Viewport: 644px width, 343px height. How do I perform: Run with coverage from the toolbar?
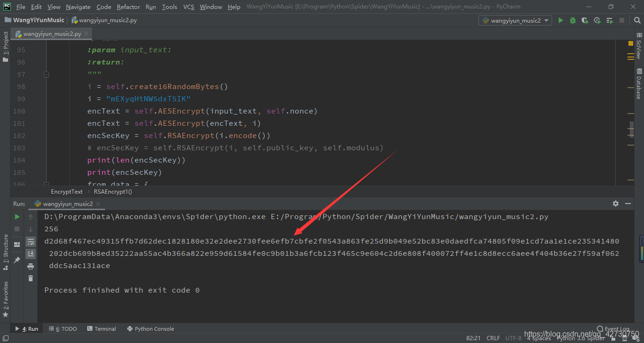585,20
